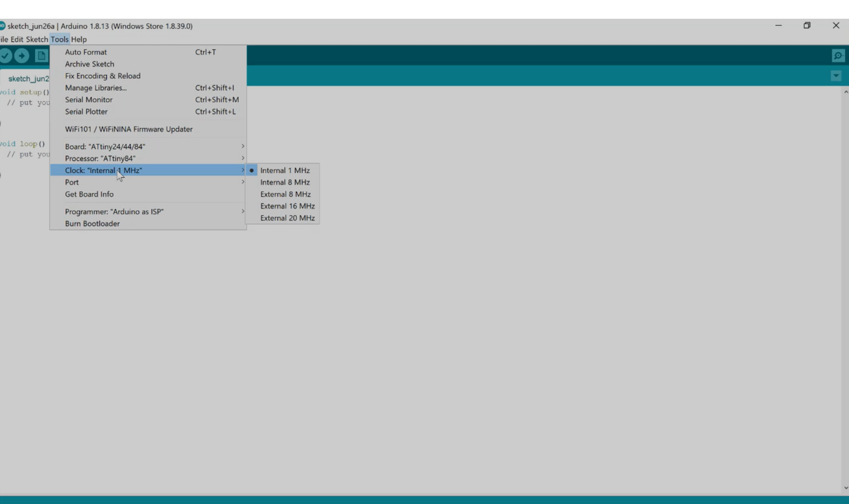This screenshot has width=849, height=504.
Task: Click the New sketch file icon
Action: tap(41, 55)
